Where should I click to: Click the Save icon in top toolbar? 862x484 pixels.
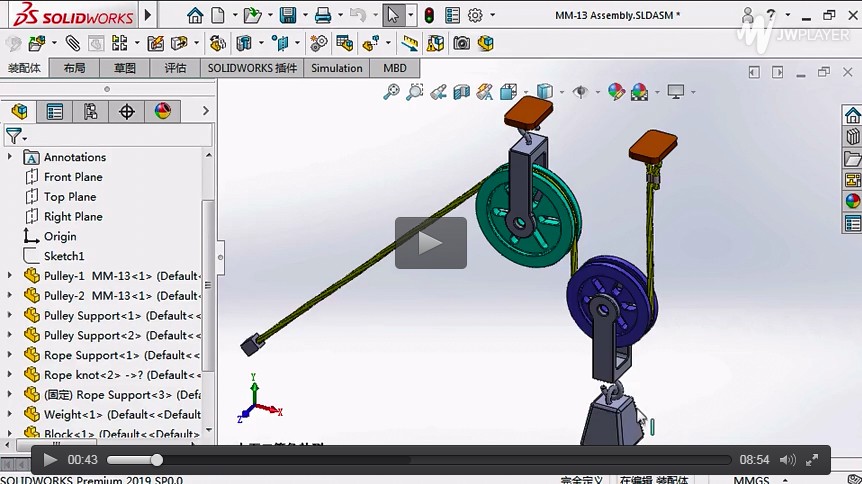tap(288, 15)
